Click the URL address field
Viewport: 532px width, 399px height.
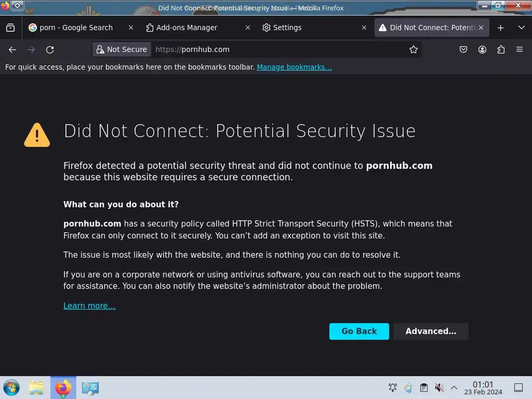pos(281,49)
